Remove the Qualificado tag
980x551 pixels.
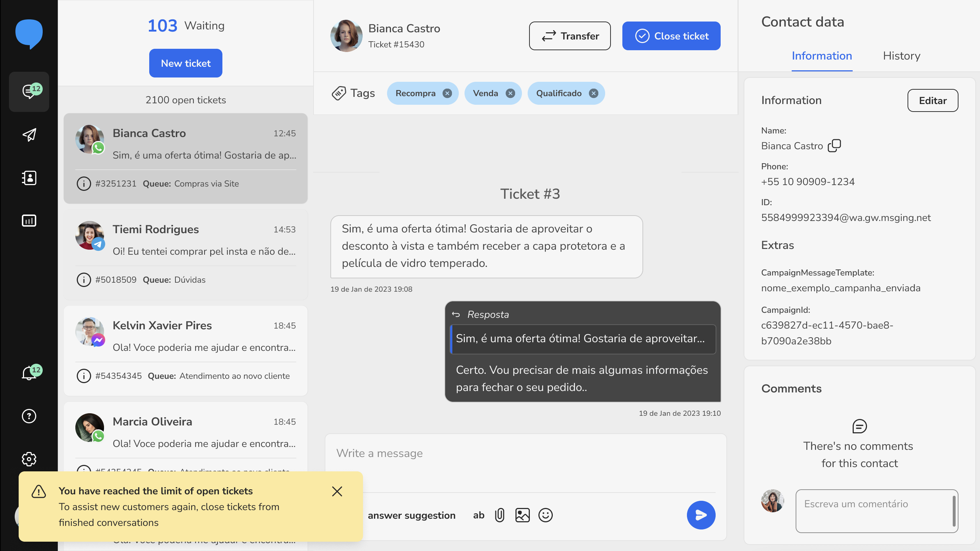(x=593, y=93)
